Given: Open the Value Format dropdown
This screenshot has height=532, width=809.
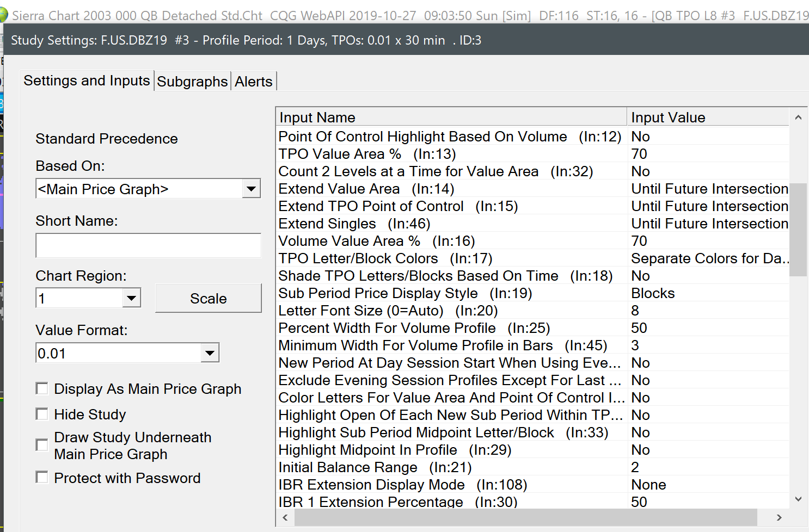Looking at the screenshot, I should point(210,353).
